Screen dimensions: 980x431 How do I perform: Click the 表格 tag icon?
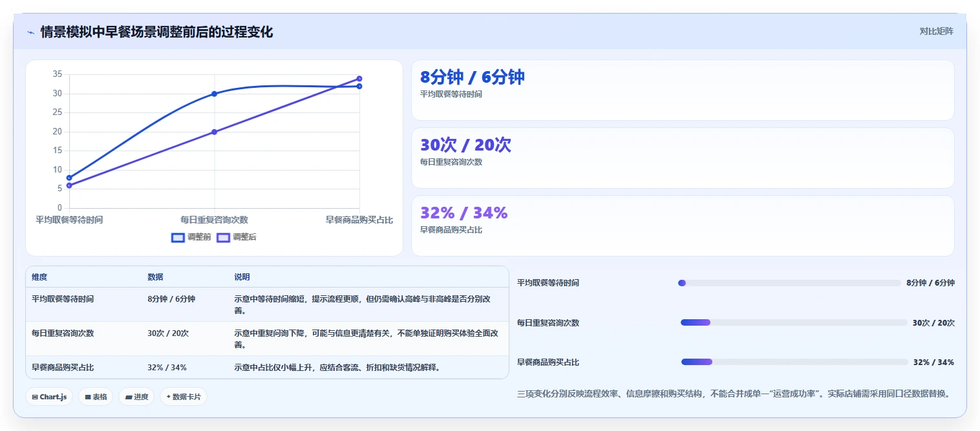88,397
